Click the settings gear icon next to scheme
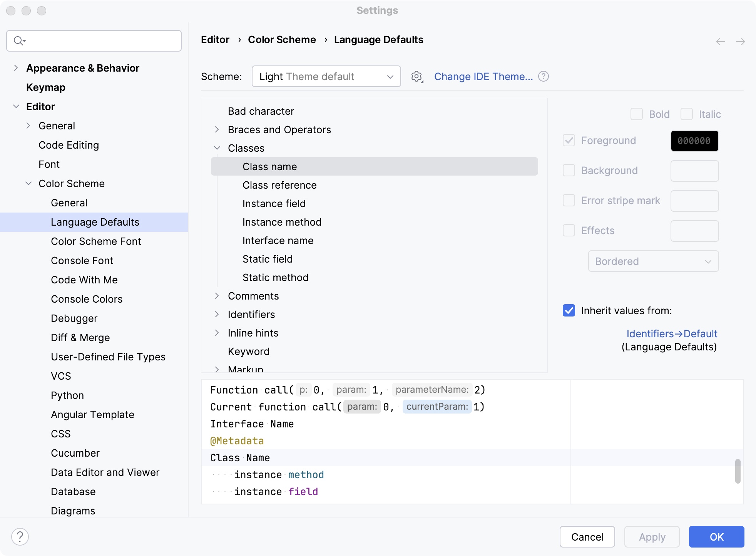This screenshot has height=556, width=756. click(x=417, y=76)
